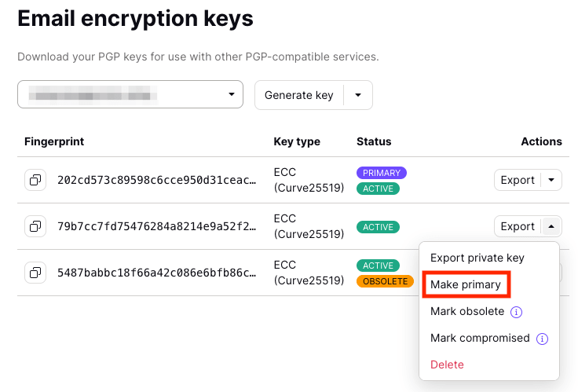Select Make primary from menu
Viewport: 578px width, 392px height.
tap(466, 284)
